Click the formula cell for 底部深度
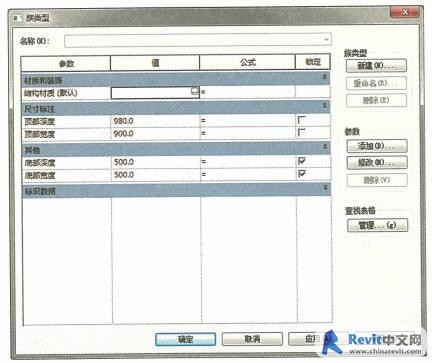Screen dimensions: 432x363 pyautogui.click(x=248, y=162)
